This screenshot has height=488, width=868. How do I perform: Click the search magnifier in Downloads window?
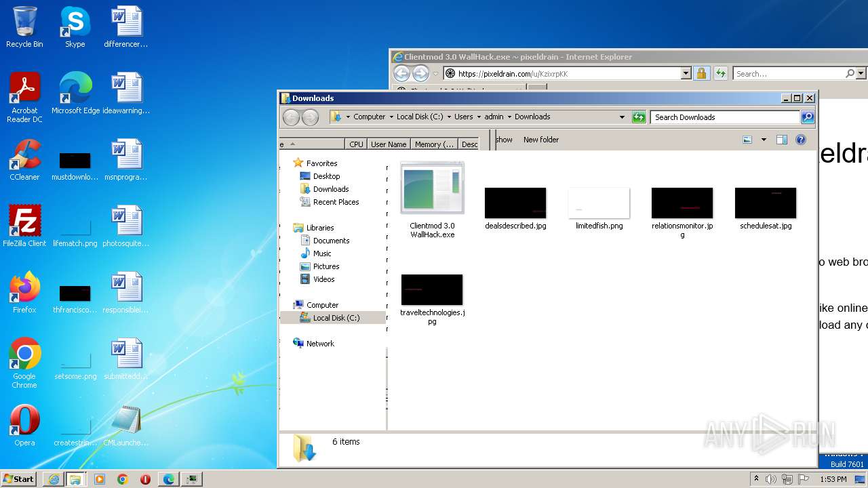pos(808,117)
